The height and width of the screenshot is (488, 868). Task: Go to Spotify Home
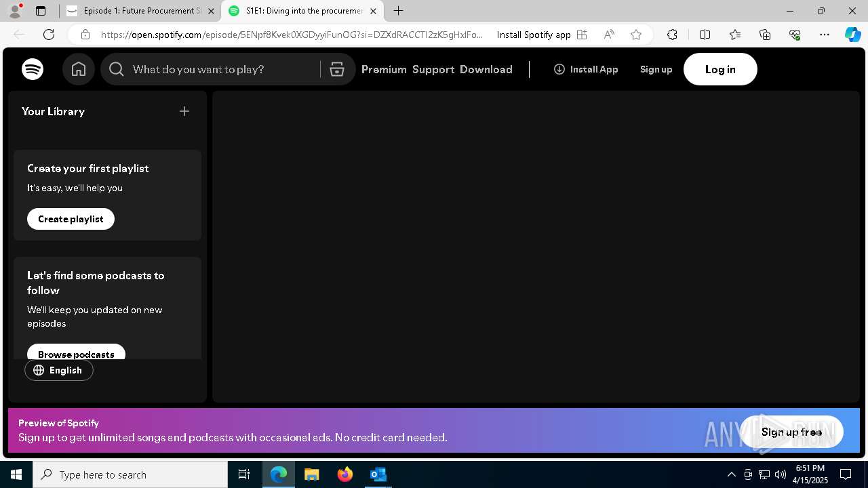79,69
